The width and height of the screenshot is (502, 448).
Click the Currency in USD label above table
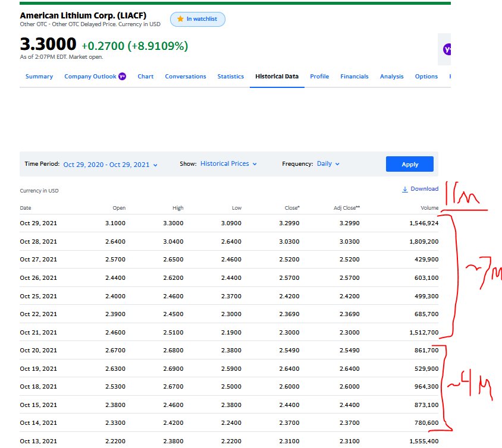point(39,191)
